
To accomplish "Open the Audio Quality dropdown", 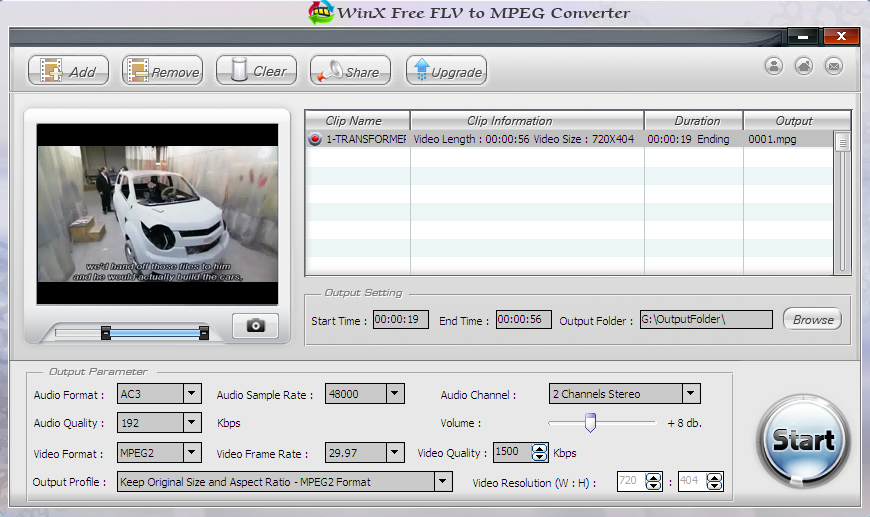I will [191, 423].
